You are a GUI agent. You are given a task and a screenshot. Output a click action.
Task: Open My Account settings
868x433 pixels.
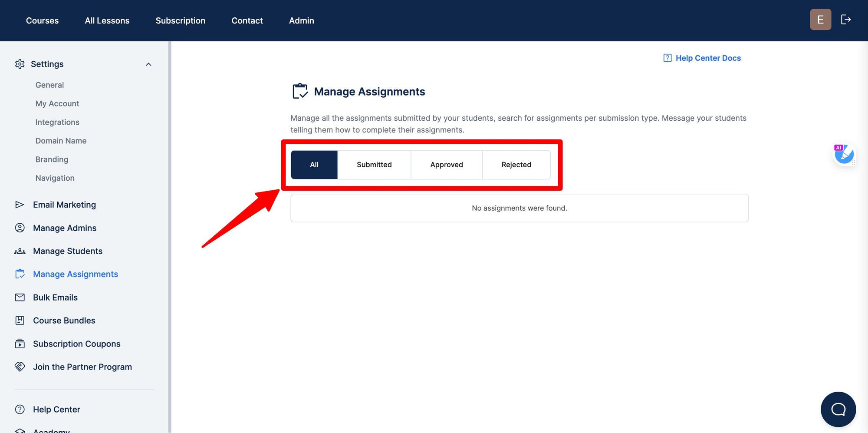tap(57, 104)
